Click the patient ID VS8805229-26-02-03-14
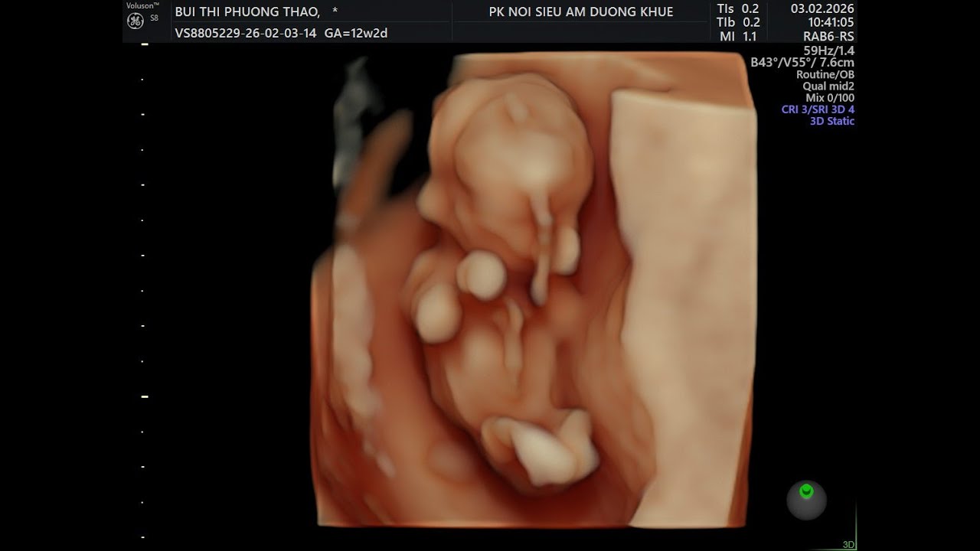This screenshot has height=551, width=980. [x=245, y=34]
